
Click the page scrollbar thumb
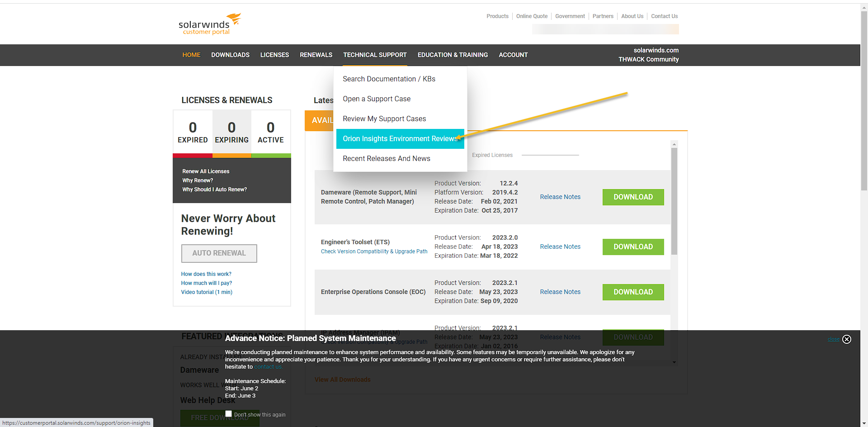coord(864,100)
